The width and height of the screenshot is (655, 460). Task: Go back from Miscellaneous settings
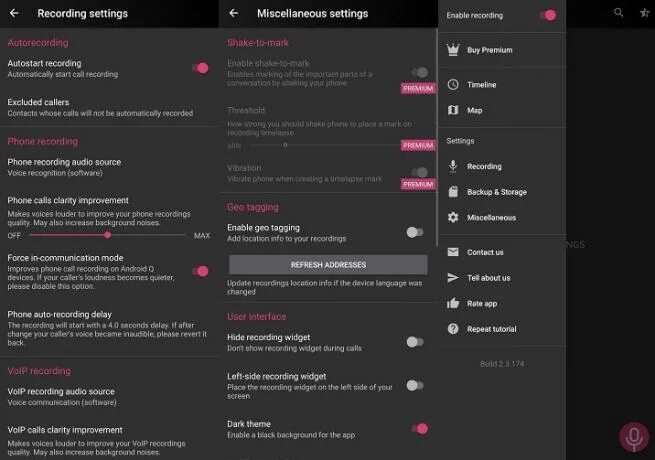[x=234, y=14]
